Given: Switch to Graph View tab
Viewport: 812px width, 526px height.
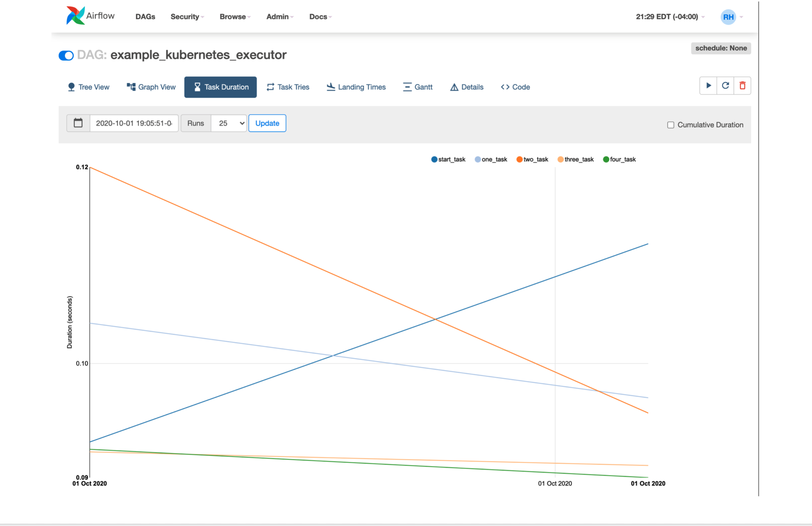Looking at the screenshot, I should [151, 87].
